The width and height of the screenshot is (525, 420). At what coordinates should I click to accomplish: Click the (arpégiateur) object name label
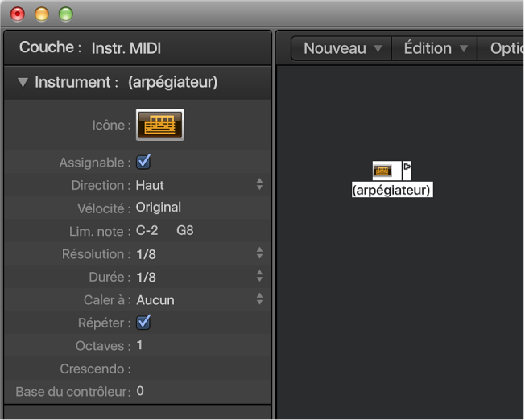[x=392, y=191]
